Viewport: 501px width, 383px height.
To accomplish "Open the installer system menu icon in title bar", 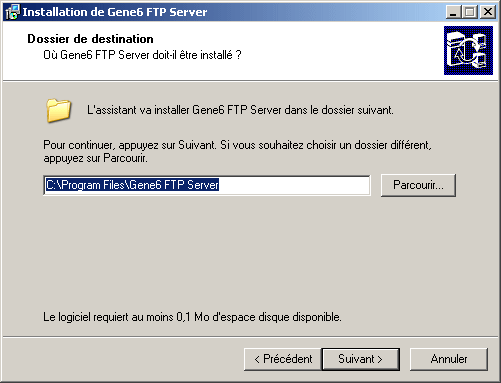I will [12, 12].
